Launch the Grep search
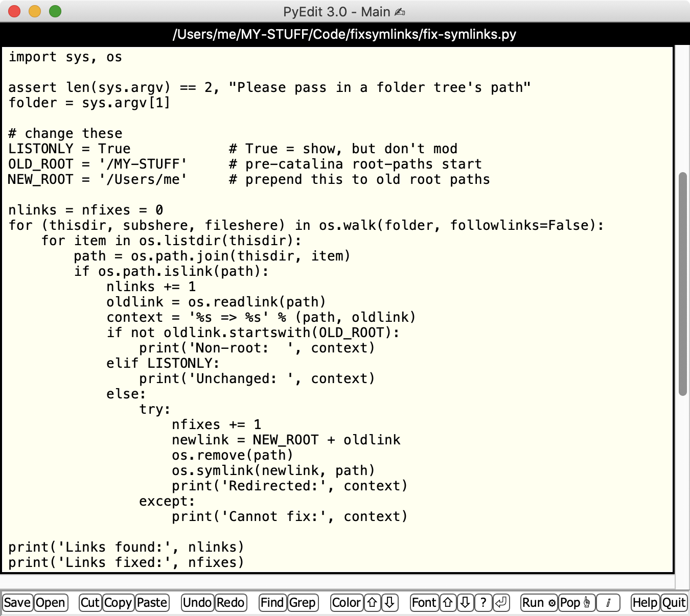690x616 pixels. coord(303,603)
